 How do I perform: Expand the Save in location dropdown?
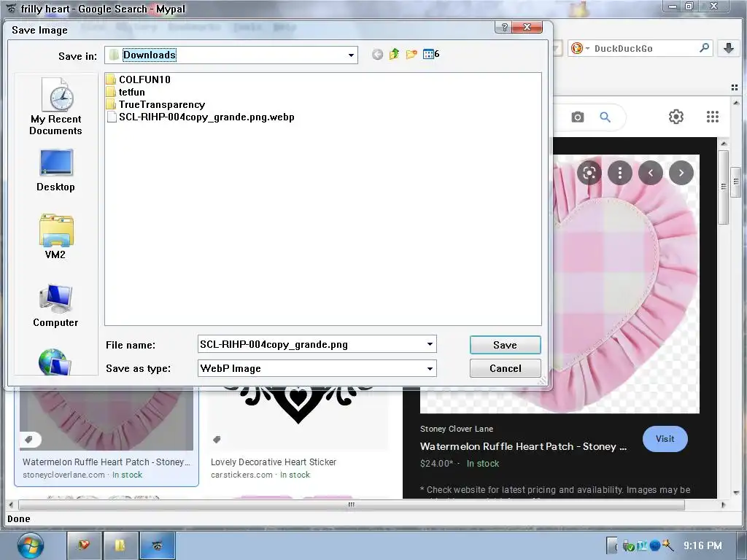click(x=351, y=55)
